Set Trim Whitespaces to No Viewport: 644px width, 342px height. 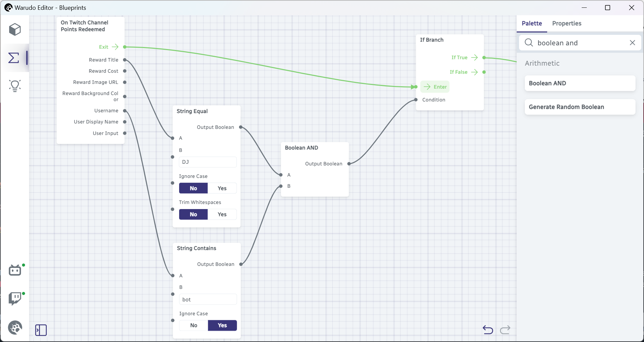(193, 214)
